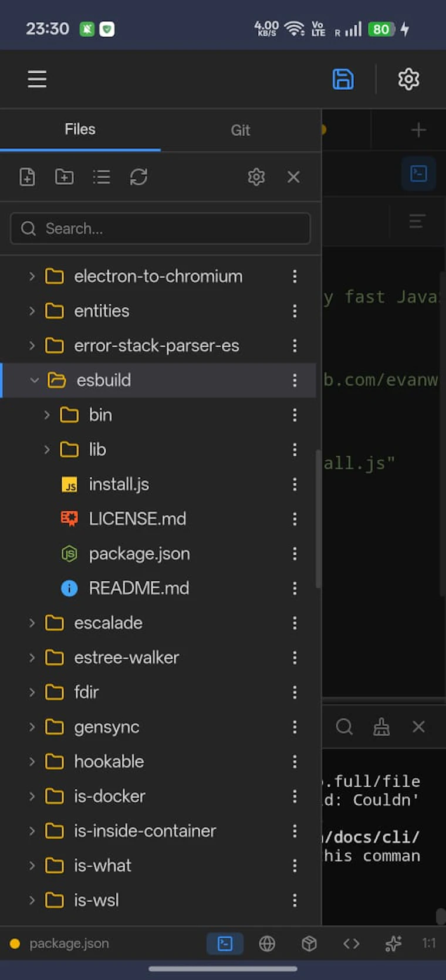Viewport: 446px width, 980px height.
Task: Click the file tree scrollbar
Action: pyautogui.click(x=318, y=518)
